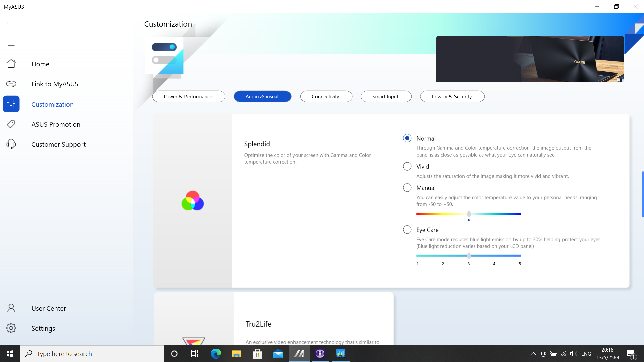
Task: Click the User Center person icon
Action: [11, 308]
